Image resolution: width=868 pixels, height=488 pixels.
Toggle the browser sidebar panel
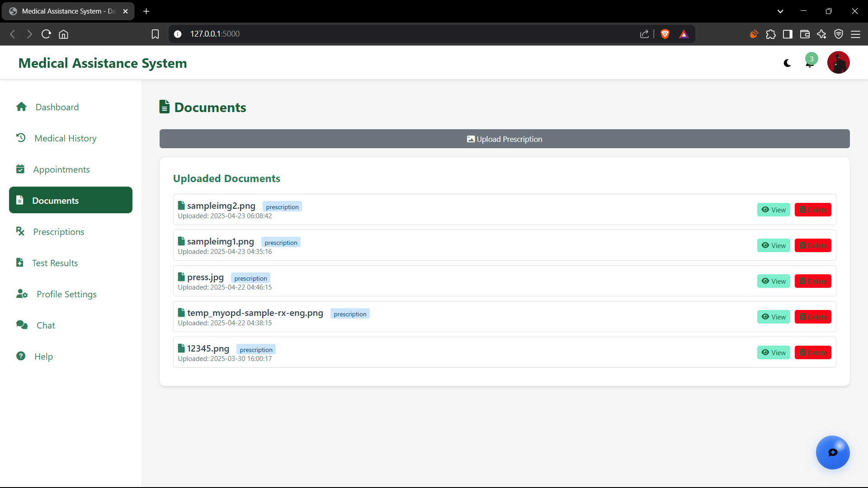[x=788, y=34]
